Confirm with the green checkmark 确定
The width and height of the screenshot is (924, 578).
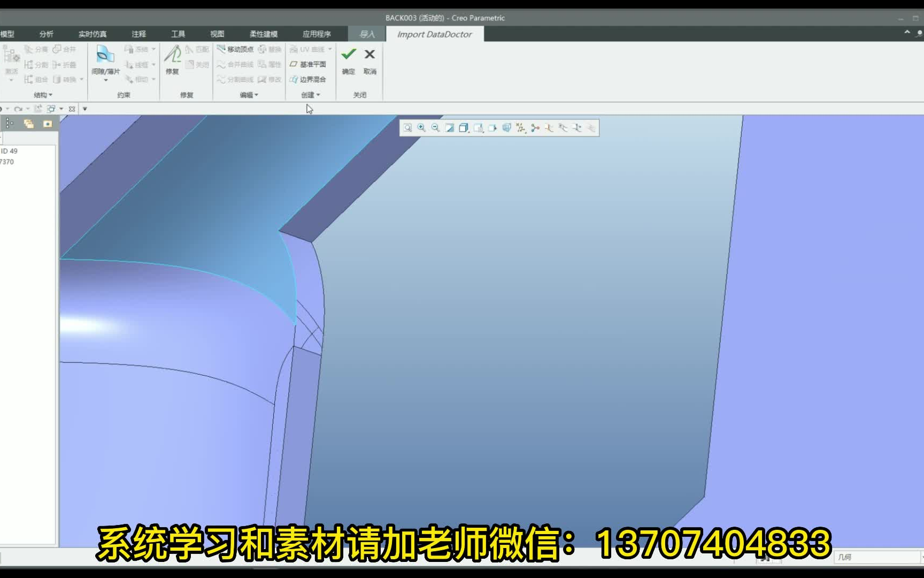point(349,60)
